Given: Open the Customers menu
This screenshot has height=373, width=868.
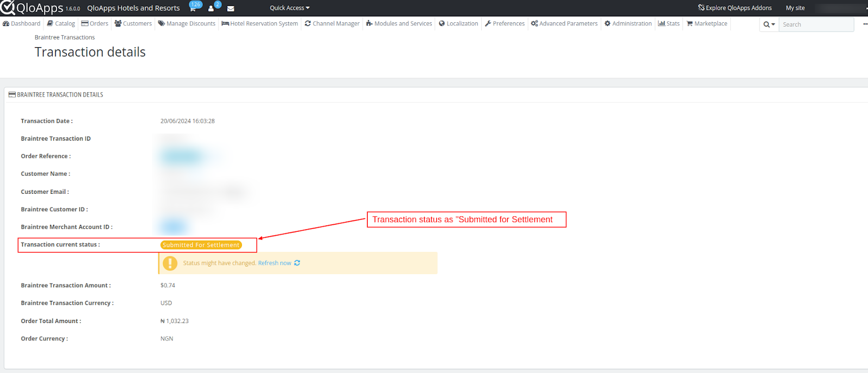Looking at the screenshot, I should pos(133,24).
